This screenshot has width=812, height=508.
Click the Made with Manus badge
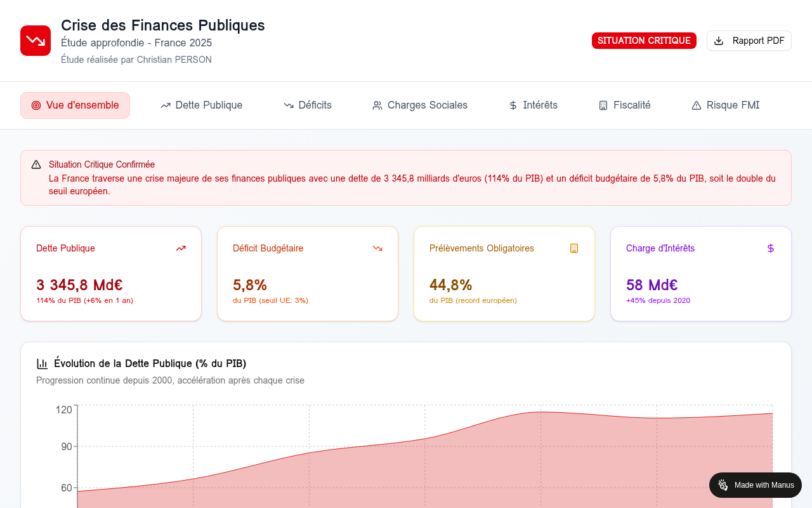coord(756,485)
